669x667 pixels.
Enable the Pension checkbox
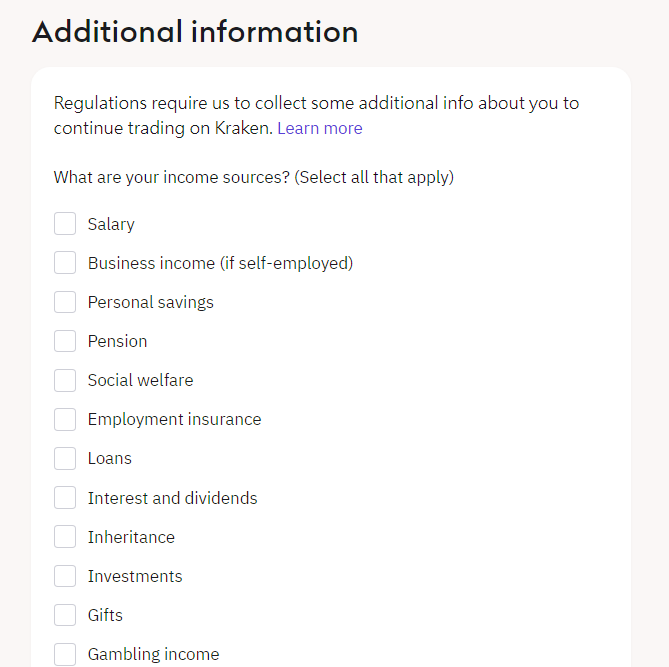[65, 341]
